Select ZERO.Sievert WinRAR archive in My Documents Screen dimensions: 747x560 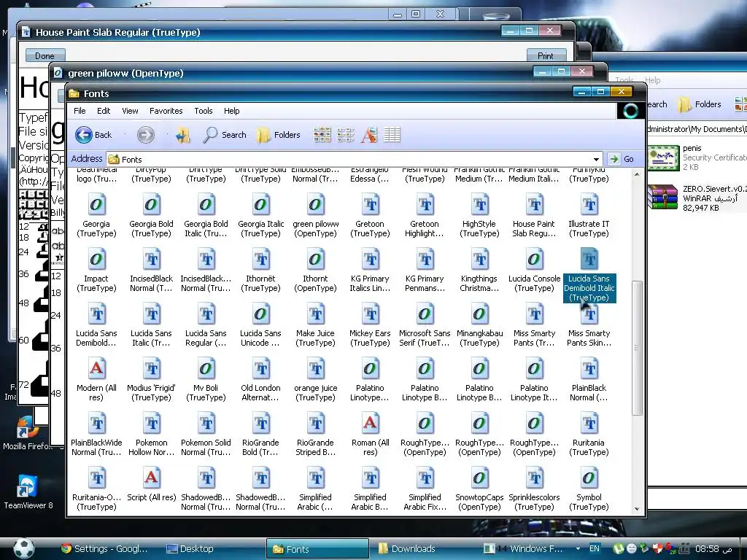696,198
